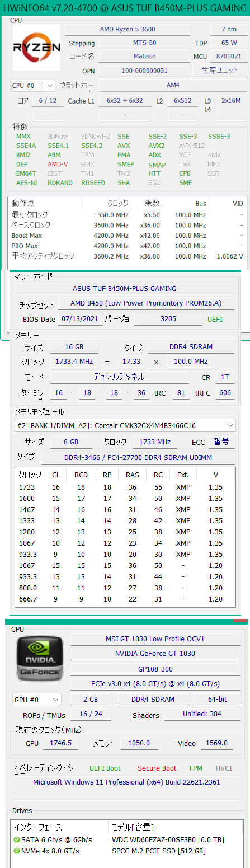Click the tRC value 81

[181, 392]
